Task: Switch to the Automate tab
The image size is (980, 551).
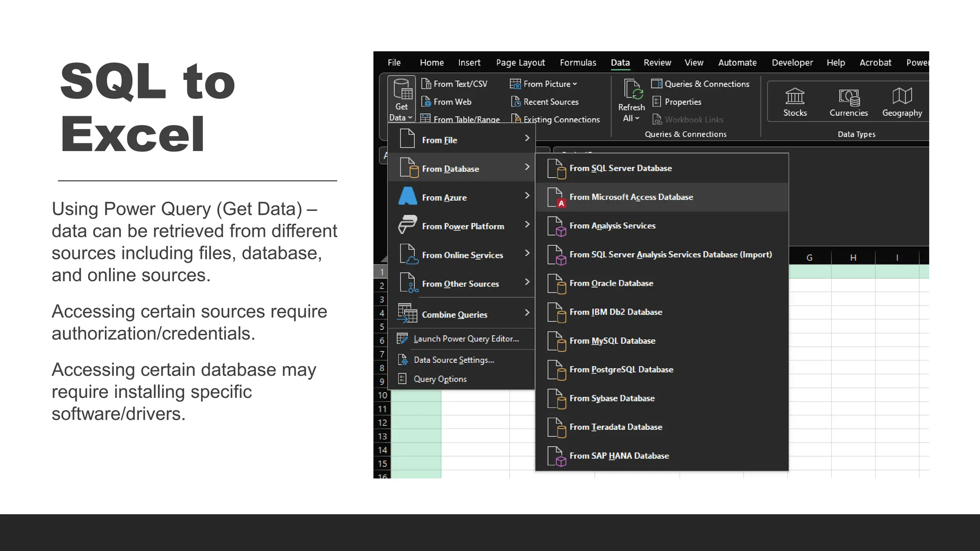Action: click(737, 63)
